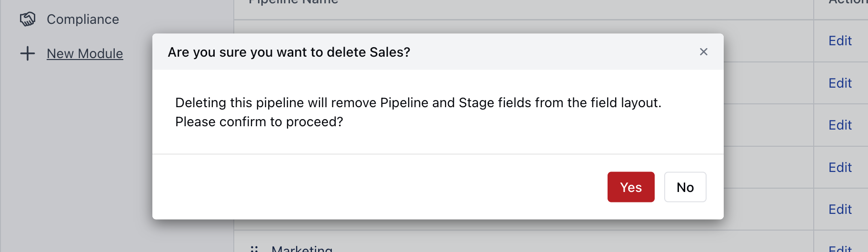Click the topmost Edit link in Action column

840,41
